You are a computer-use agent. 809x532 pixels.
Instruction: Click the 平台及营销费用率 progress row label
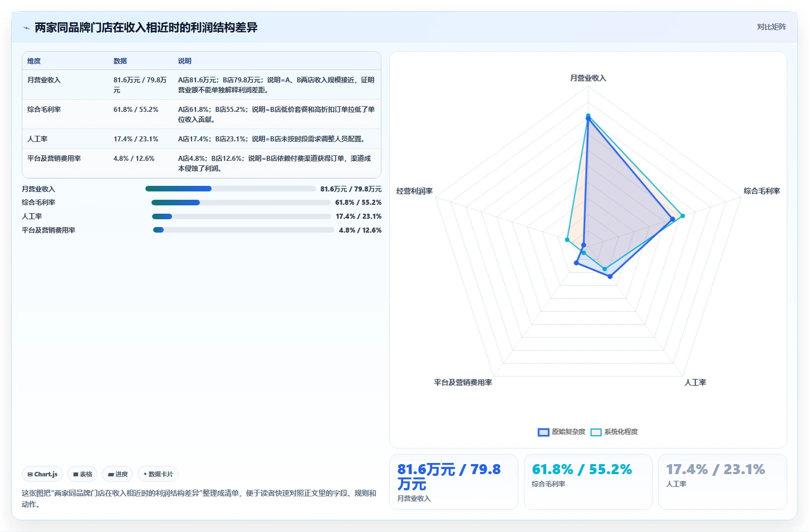tap(48, 230)
